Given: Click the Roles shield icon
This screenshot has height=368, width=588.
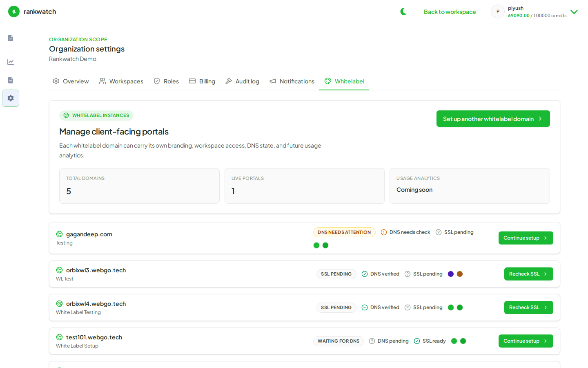Looking at the screenshot, I should coord(157,81).
